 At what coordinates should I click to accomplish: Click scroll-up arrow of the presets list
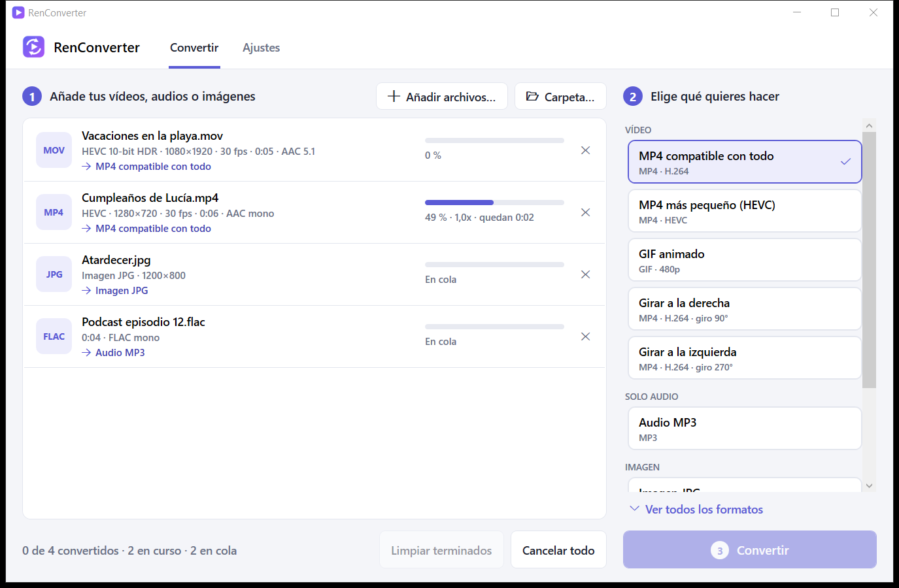[x=869, y=125]
